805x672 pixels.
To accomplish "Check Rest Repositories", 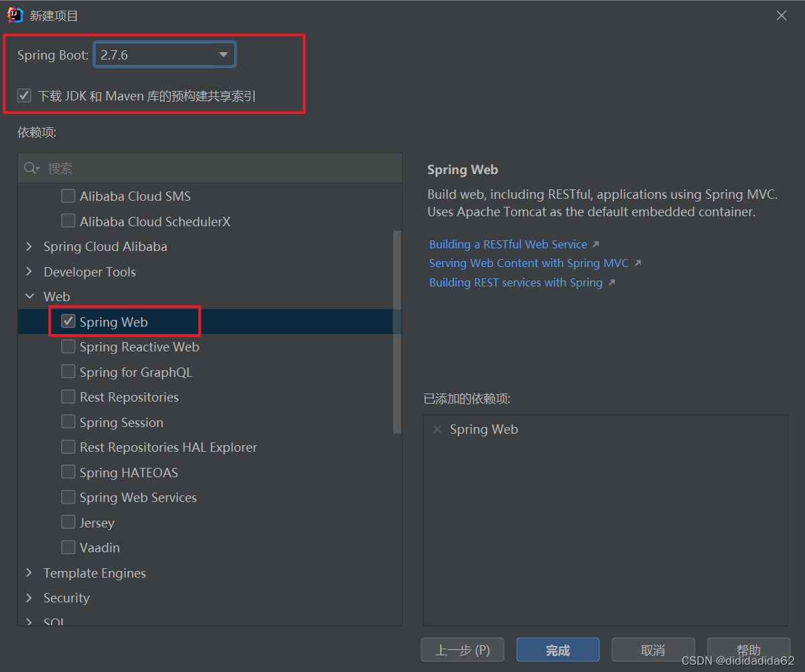I will coord(68,397).
